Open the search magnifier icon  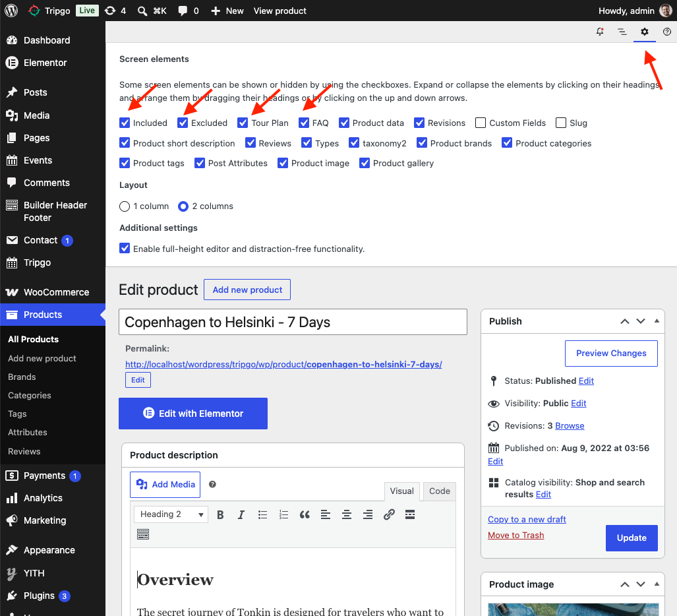point(142,11)
